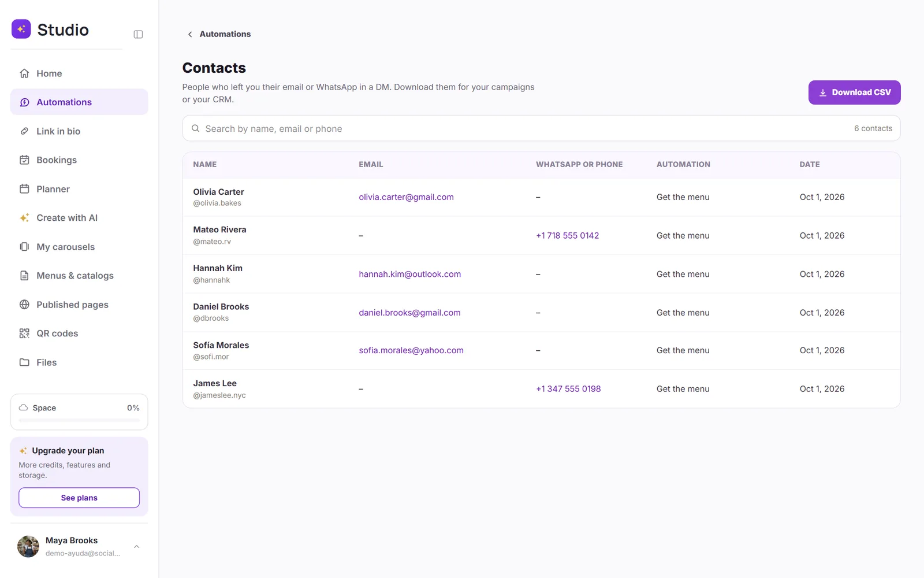Click the My carousels icon

(24, 247)
